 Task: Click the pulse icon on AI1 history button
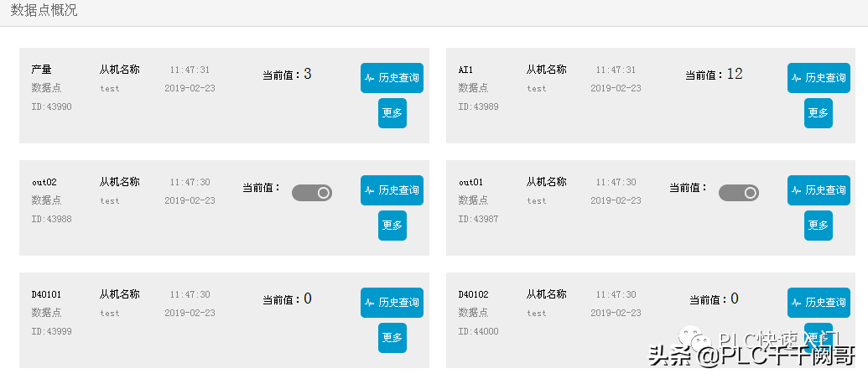(797, 78)
